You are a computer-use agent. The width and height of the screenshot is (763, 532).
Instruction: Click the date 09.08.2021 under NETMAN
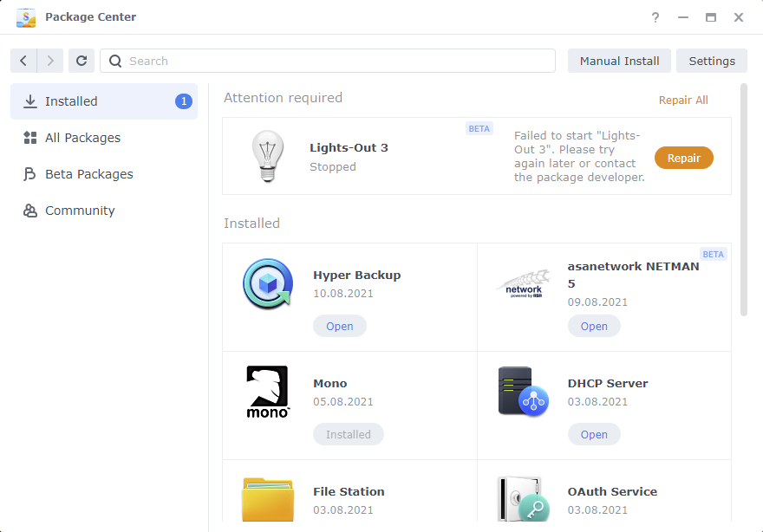point(597,302)
